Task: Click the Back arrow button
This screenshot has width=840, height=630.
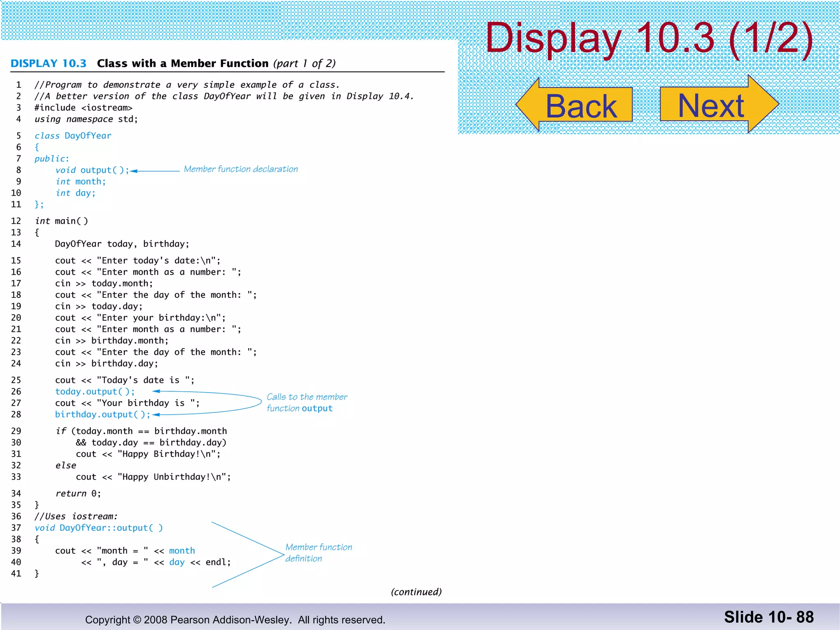Action: point(574,105)
